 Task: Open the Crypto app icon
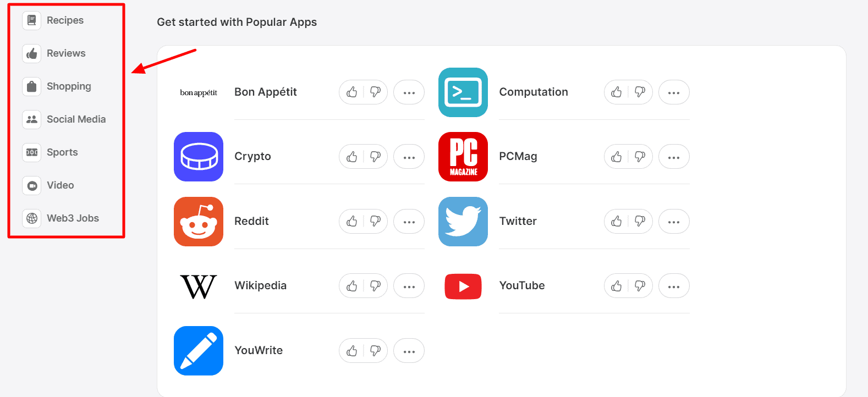coord(199,157)
